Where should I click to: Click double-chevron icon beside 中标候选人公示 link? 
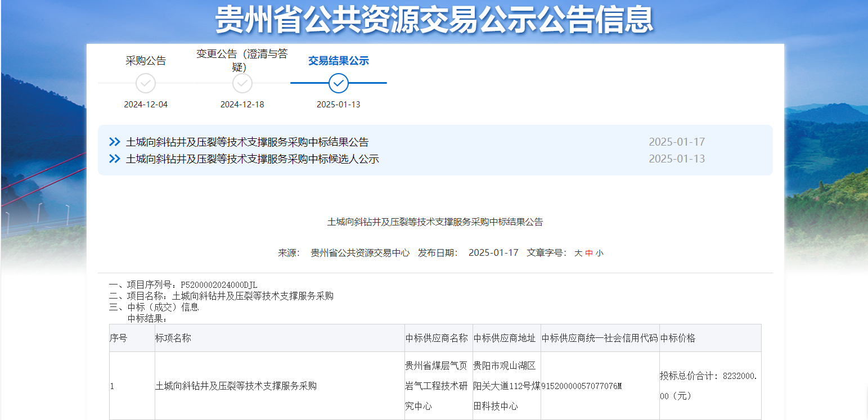[115, 159]
